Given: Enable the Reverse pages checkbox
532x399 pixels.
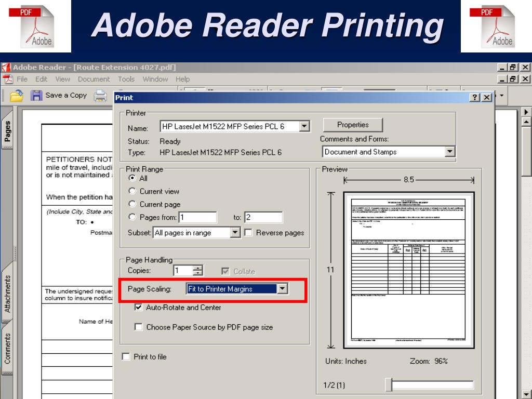Looking at the screenshot, I should click(248, 233).
